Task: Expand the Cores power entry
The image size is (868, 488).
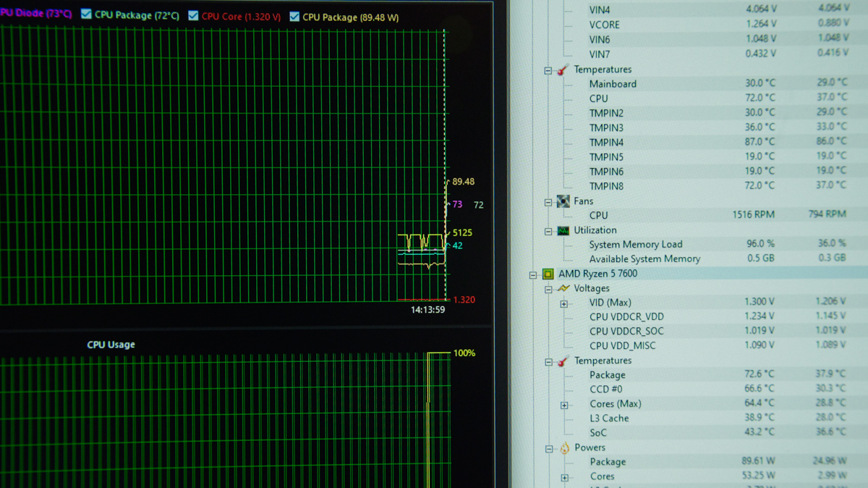Action: [x=564, y=478]
